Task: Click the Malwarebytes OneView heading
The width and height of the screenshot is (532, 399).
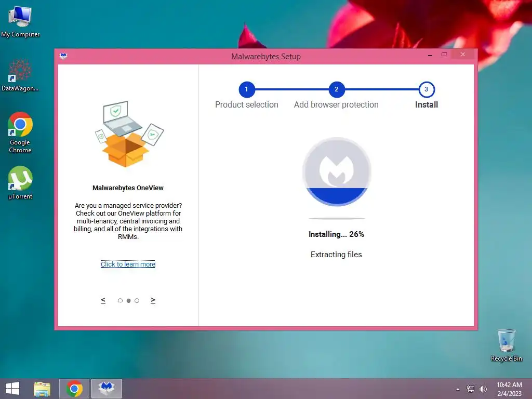Action: pyautogui.click(x=128, y=188)
